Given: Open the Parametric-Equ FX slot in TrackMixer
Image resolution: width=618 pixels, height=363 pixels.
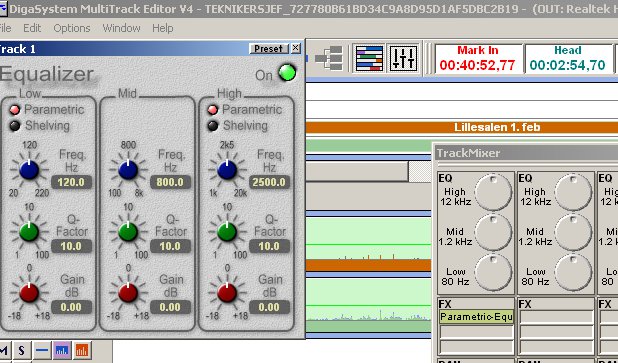Looking at the screenshot, I should 476,316.
